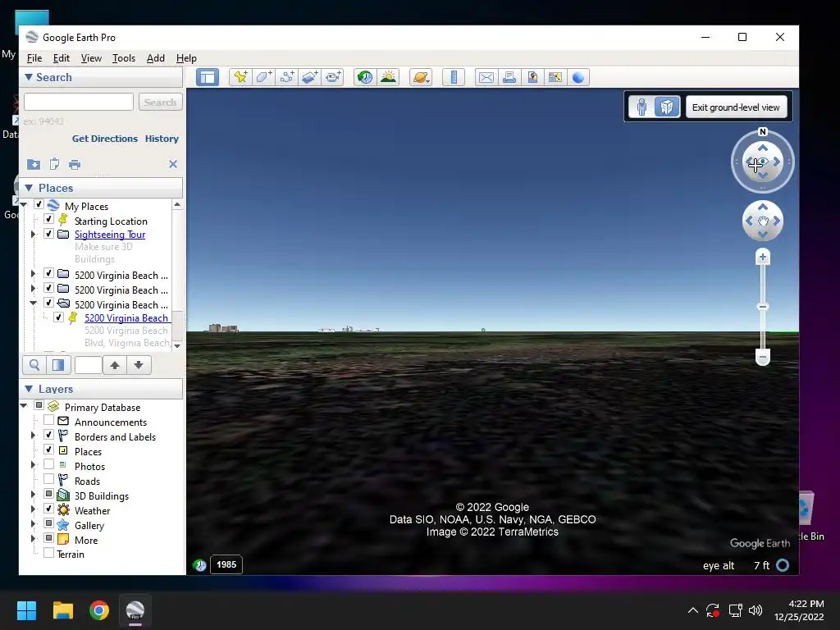The width and height of the screenshot is (840, 630).
Task: Open the Help menu
Action: [186, 58]
